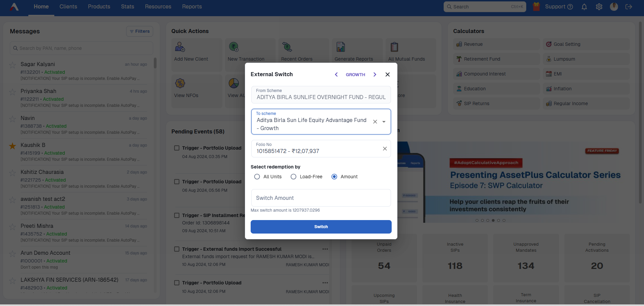
Task: Close the External Switch dialog
Action: [x=388, y=74]
